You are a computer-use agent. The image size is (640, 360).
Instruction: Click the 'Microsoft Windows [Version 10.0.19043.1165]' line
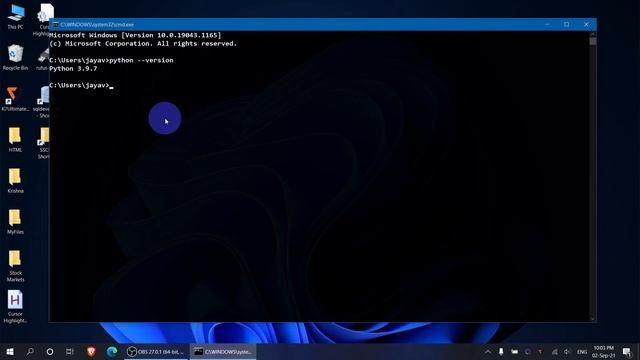pyautogui.click(x=135, y=35)
